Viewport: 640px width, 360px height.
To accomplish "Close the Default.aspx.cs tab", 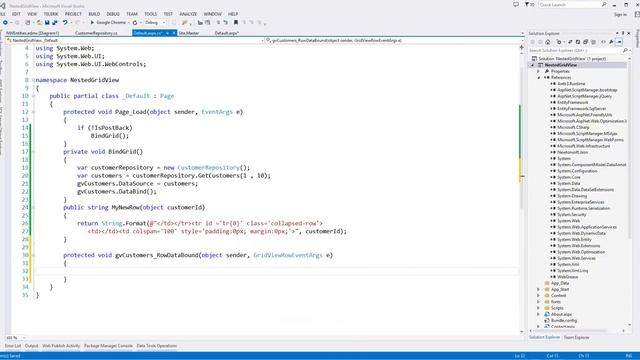I will 173,33.
